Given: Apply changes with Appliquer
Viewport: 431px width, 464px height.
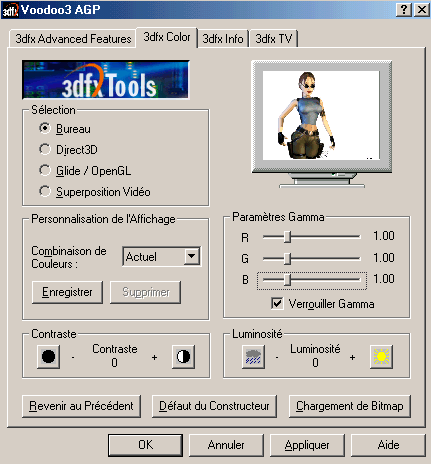Looking at the screenshot, I should pos(307,445).
